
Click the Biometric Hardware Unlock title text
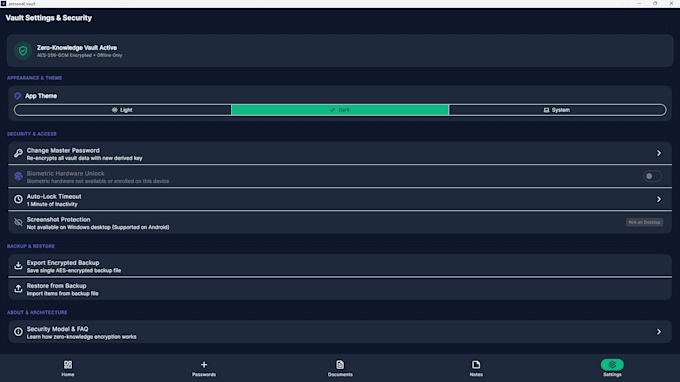click(x=65, y=173)
